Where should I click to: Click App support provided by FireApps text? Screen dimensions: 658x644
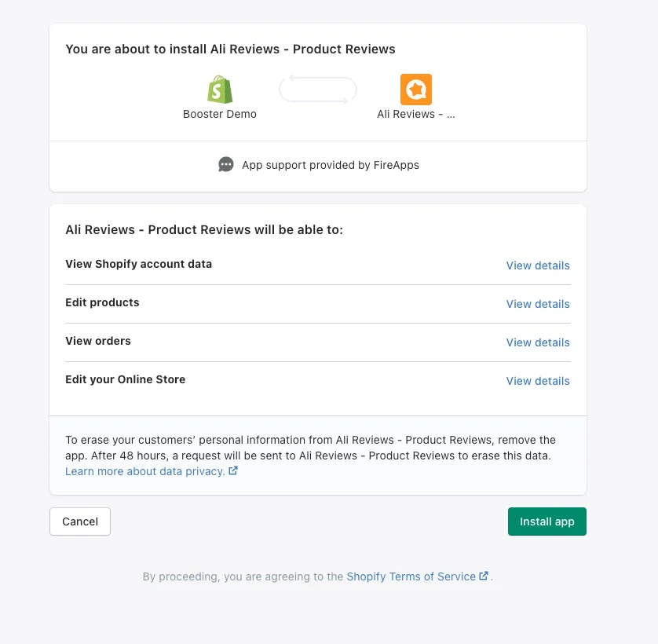click(331, 165)
